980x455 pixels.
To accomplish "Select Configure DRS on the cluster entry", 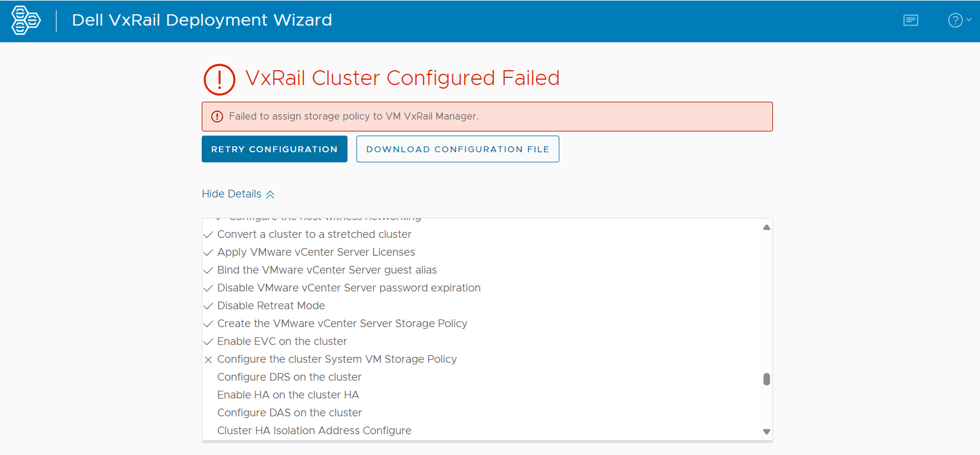I will (289, 376).
